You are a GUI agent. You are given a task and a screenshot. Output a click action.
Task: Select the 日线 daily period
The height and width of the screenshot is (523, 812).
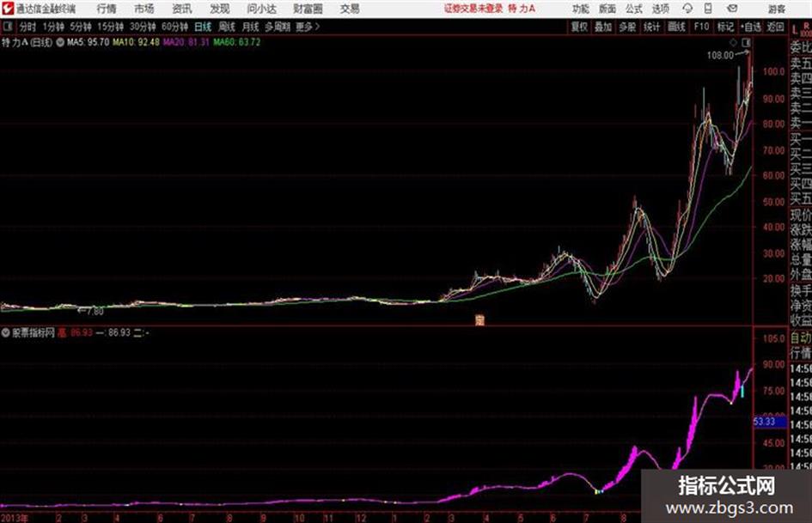(x=203, y=27)
